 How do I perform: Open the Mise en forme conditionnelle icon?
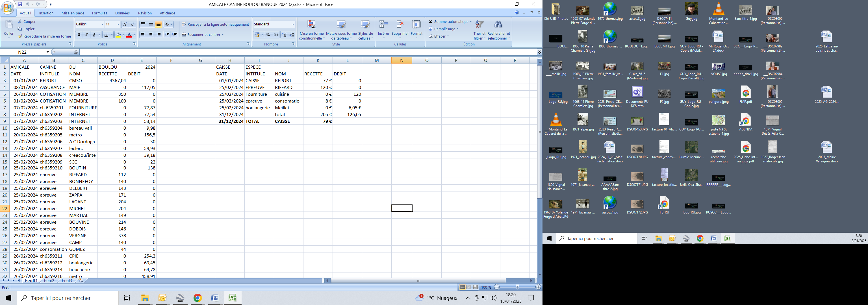point(312,25)
